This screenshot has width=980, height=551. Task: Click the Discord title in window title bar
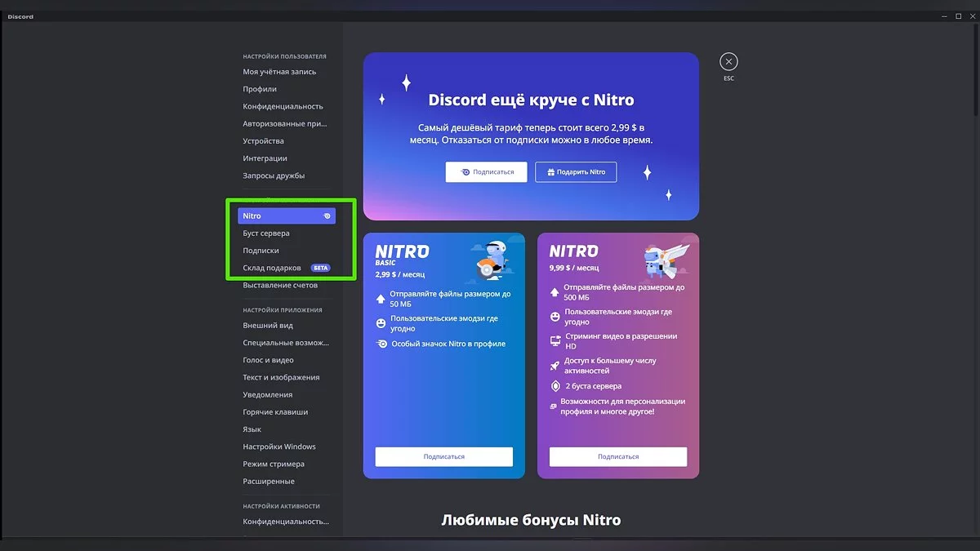point(21,16)
